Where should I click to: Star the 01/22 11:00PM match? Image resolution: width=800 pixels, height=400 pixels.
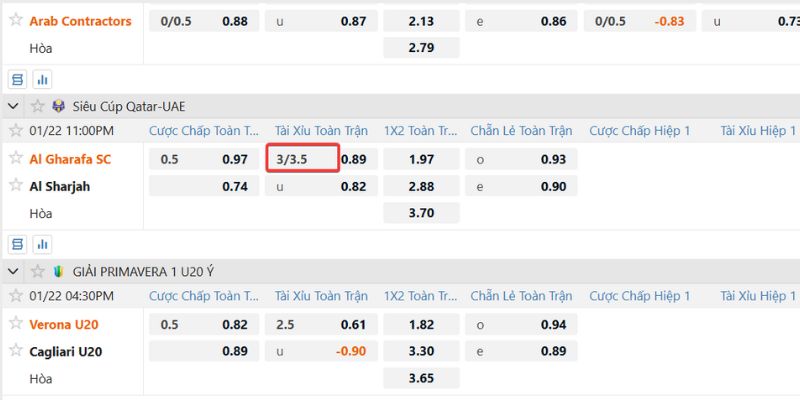click(16, 130)
